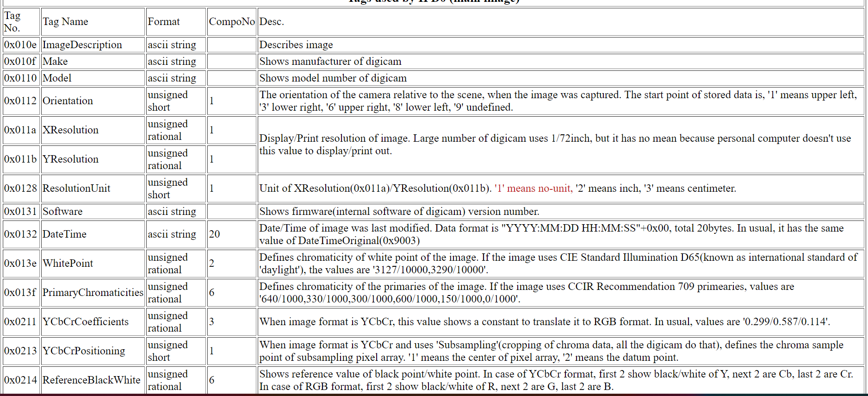Click the 0x011a tag number
The image size is (868, 396).
[x=20, y=130]
